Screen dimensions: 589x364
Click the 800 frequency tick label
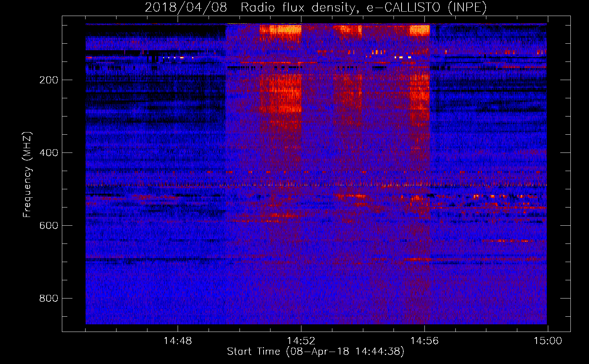click(x=48, y=298)
